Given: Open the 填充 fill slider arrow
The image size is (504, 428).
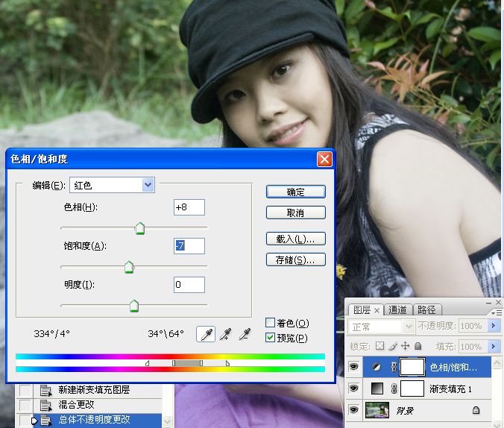Looking at the screenshot, I should point(494,346).
